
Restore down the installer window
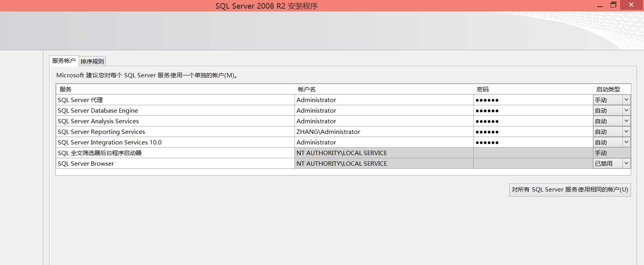613,5
